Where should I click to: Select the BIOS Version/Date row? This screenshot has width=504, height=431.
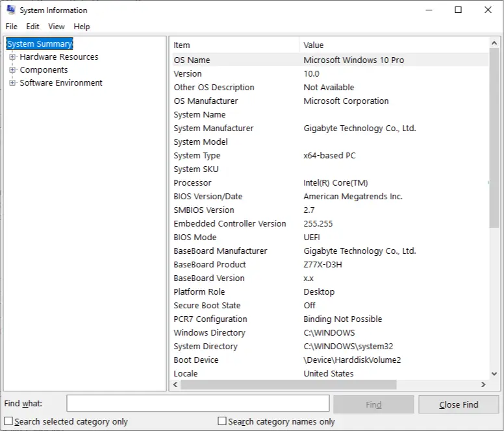pyautogui.click(x=329, y=196)
